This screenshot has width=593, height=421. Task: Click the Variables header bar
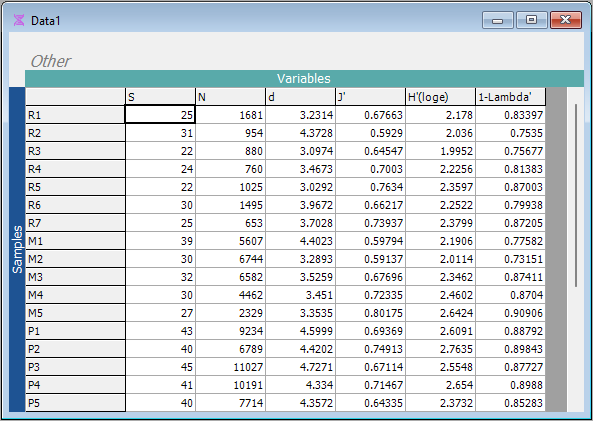click(x=304, y=79)
